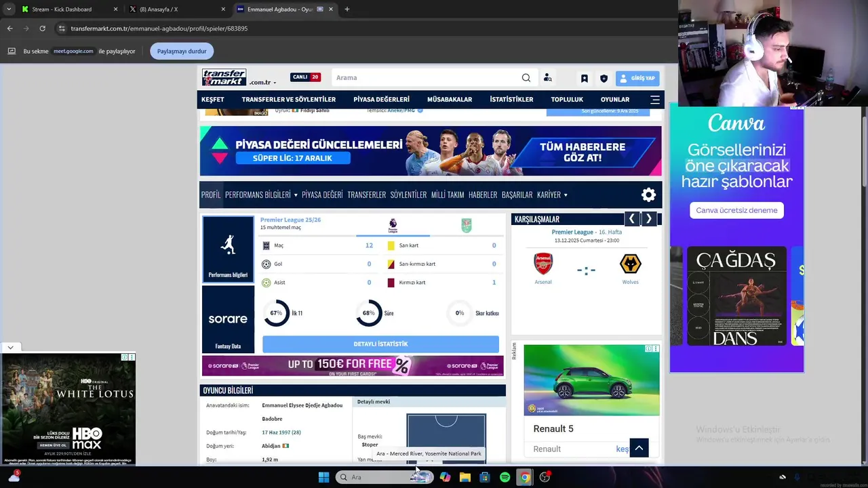Open the TOPLULUK menu

[x=567, y=100]
